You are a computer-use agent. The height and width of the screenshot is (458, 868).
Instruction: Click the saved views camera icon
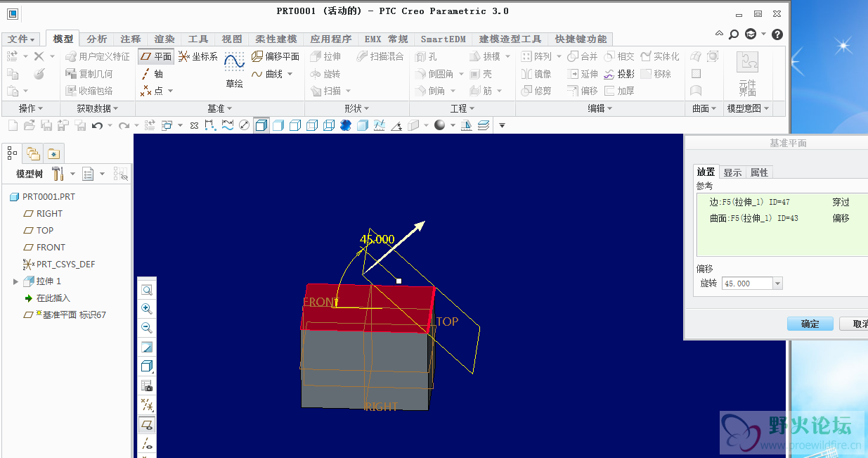(x=147, y=386)
